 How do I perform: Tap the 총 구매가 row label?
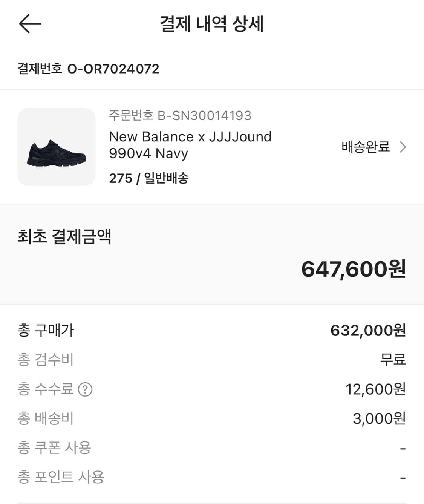tap(46, 330)
